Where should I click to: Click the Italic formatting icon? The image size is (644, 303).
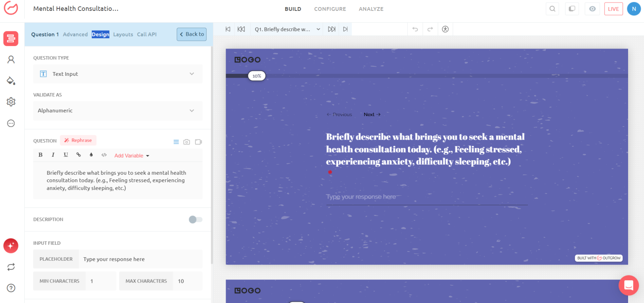coord(53,155)
